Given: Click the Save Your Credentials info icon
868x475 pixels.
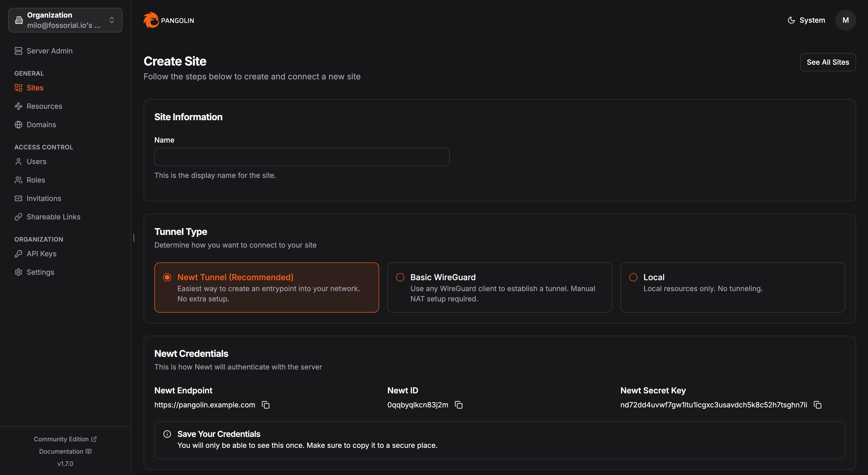Looking at the screenshot, I should [167, 434].
